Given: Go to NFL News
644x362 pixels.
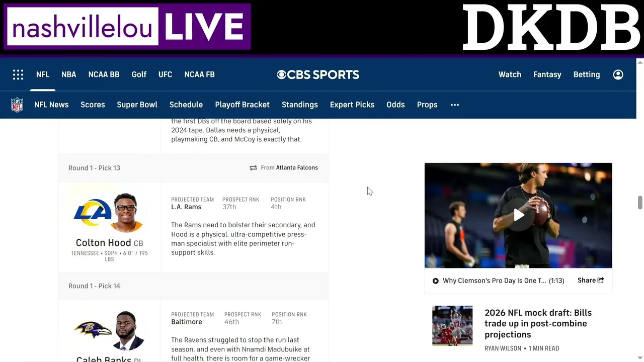Looking at the screenshot, I should (51, 105).
